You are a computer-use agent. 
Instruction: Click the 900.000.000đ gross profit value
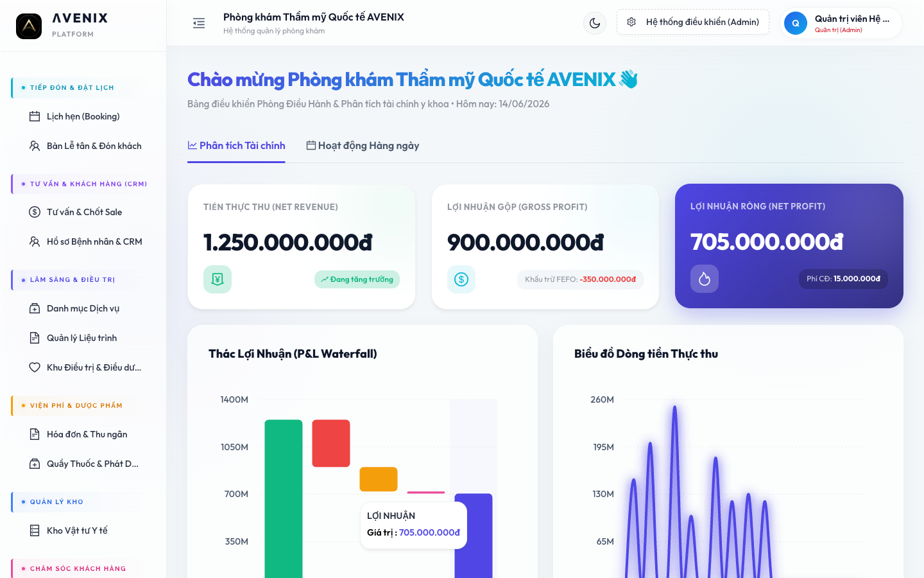(x=526, y=242)
